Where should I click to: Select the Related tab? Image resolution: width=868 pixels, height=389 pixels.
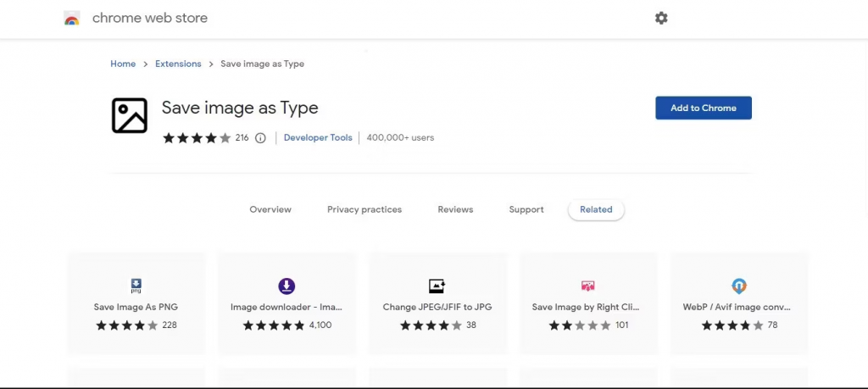point(596,209)
